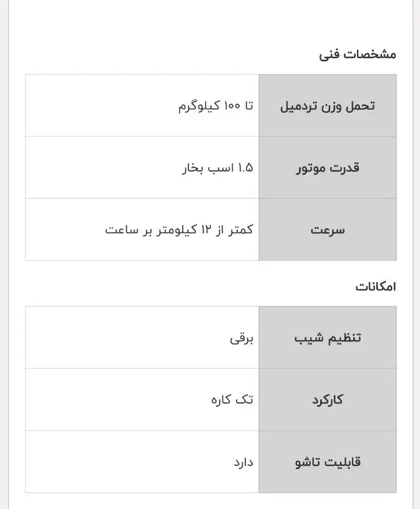Click the مشخصات فنی section heading
Screen dimensions: 420x509
(x=358, y=54)
